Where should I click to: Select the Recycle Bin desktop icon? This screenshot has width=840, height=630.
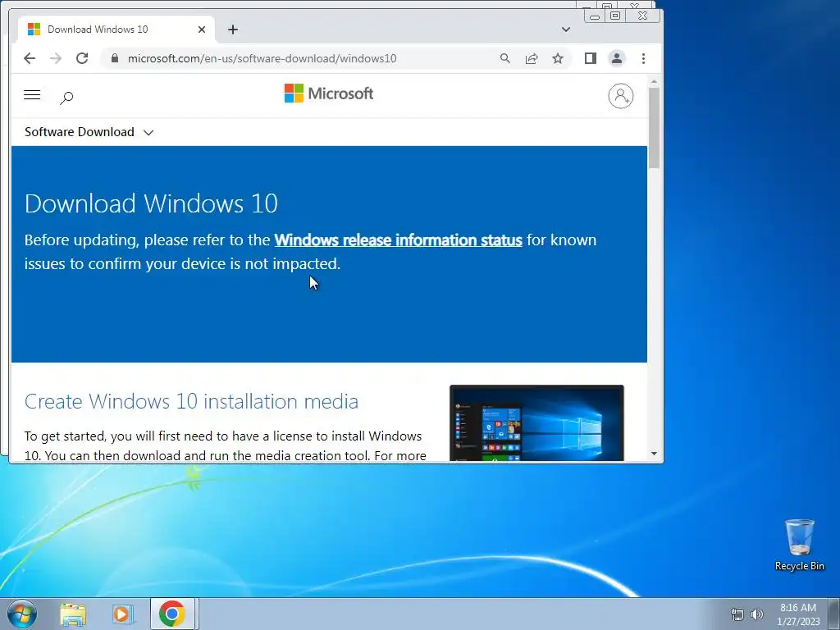pyautogui.click(x=799, y=545)
